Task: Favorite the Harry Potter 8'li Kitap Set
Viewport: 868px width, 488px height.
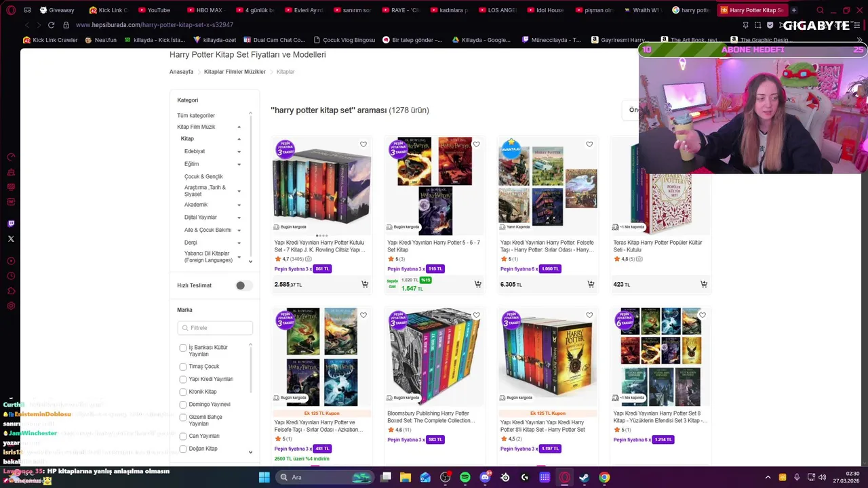Action: [589, 315]
